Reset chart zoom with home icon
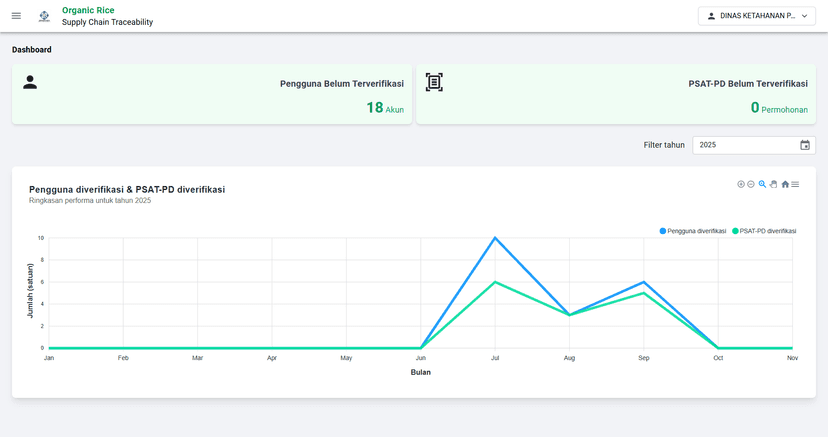The width and height of the screenshot is (828, 437). pos(785,184)
